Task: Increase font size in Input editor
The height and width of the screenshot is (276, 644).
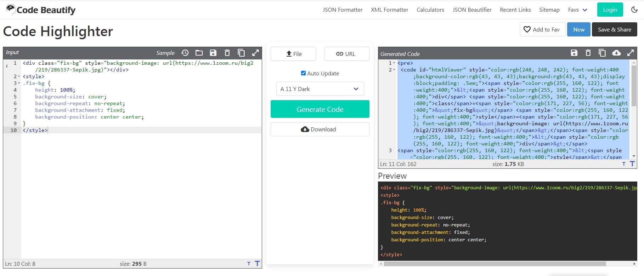Action: point(257,263)
